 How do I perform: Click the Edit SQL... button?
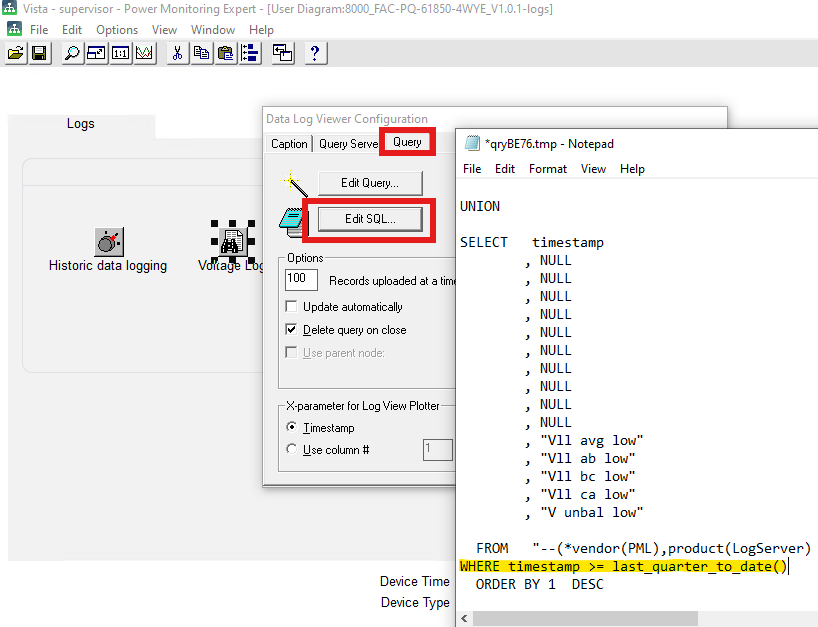[x=370, y=219]
